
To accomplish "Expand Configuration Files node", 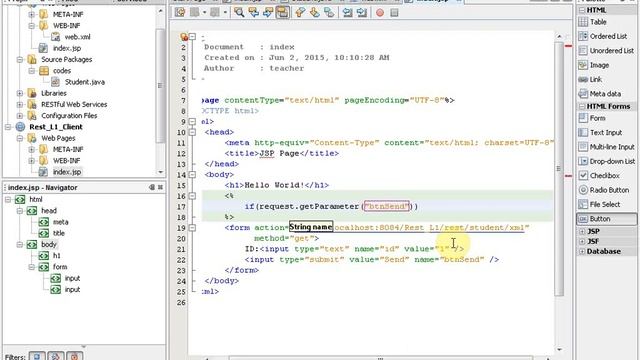I will pos(20,116).
